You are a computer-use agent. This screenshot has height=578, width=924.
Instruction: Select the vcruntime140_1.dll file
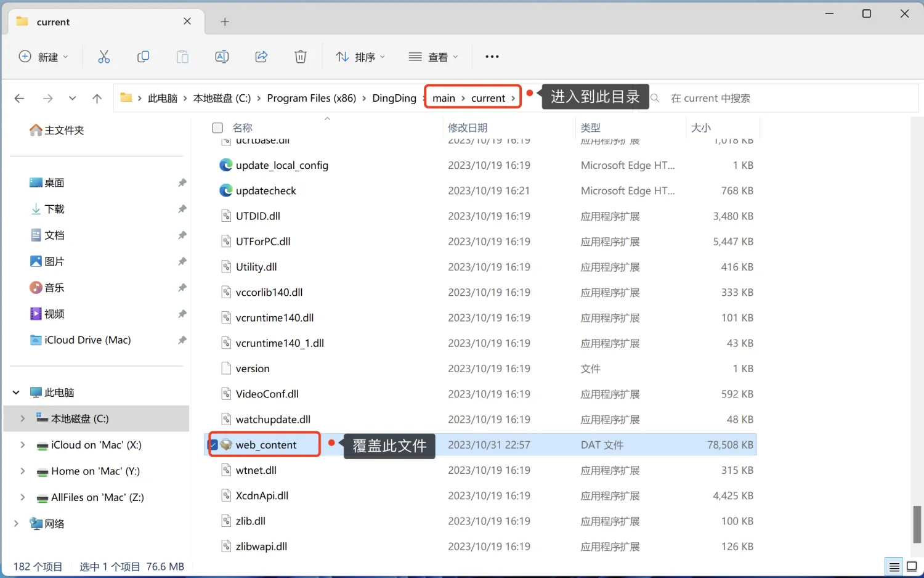[x=280, y=343]
